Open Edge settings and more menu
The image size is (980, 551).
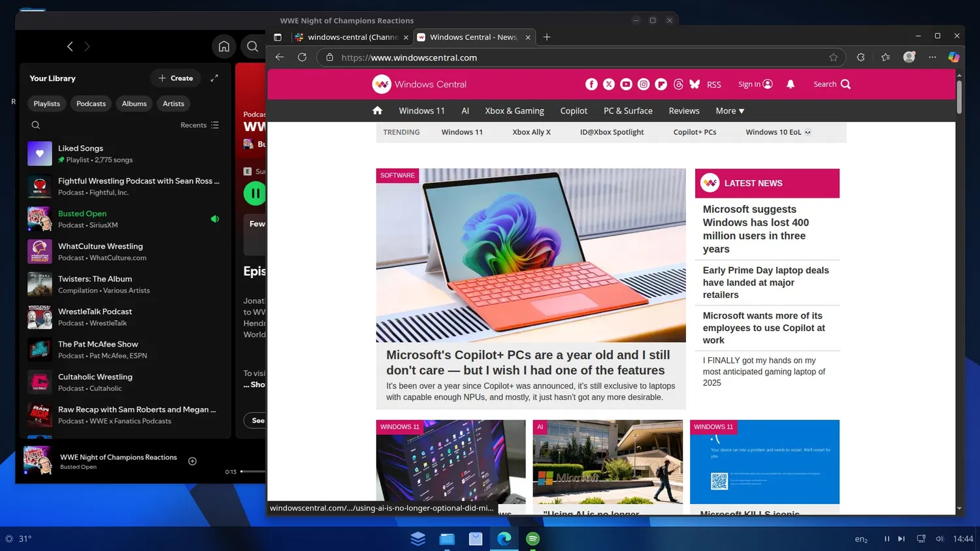[932, 57]
